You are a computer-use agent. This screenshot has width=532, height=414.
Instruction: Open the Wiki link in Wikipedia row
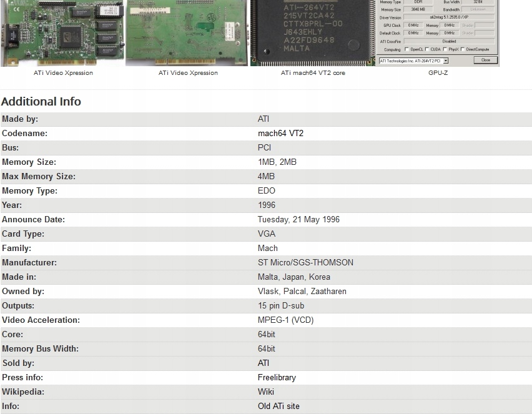click(265, 392)
